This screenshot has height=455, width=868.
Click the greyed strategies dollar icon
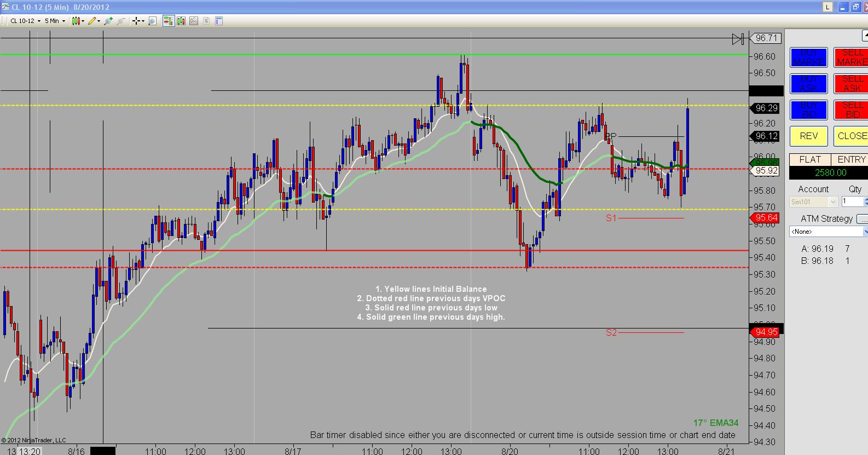(206, 21)
